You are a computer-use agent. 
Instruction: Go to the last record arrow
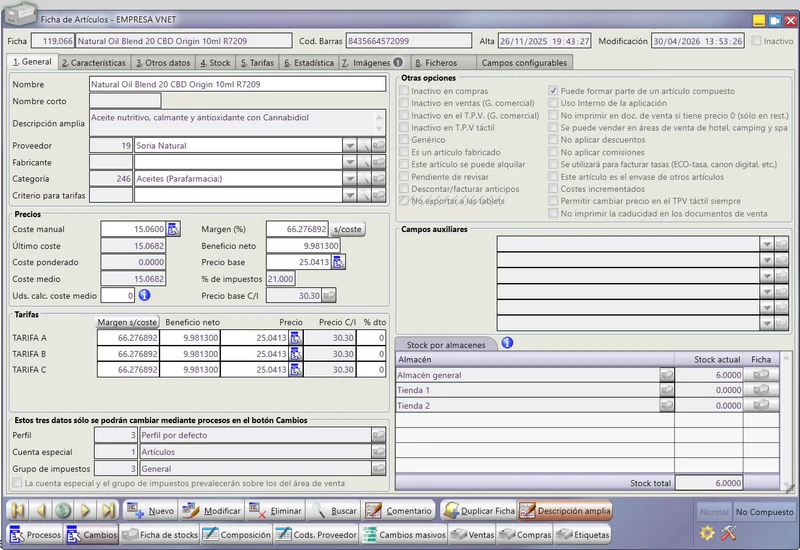[108, 510]
